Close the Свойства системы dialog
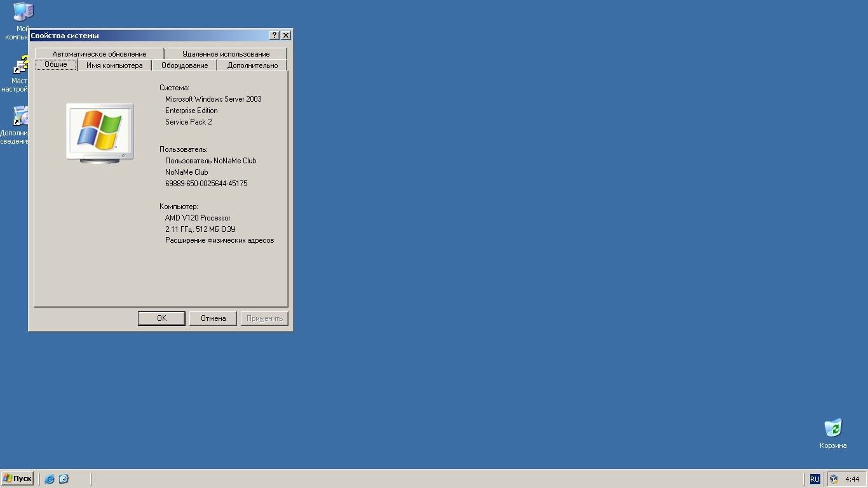 tap(286, 36)
